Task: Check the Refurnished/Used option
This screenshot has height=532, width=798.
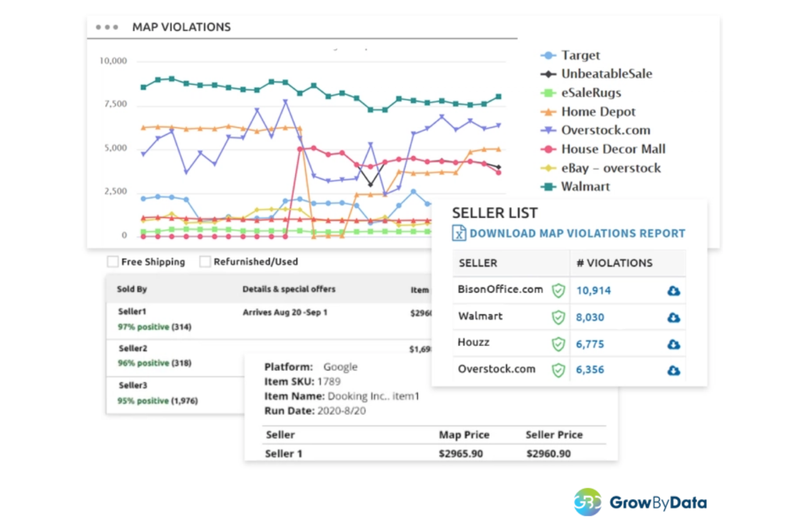Action: [x=205, y=261]
